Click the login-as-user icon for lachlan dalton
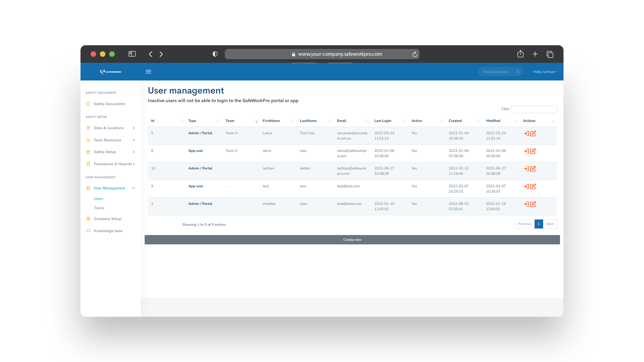Screen dimensions: 644x362 pos(526,168)
